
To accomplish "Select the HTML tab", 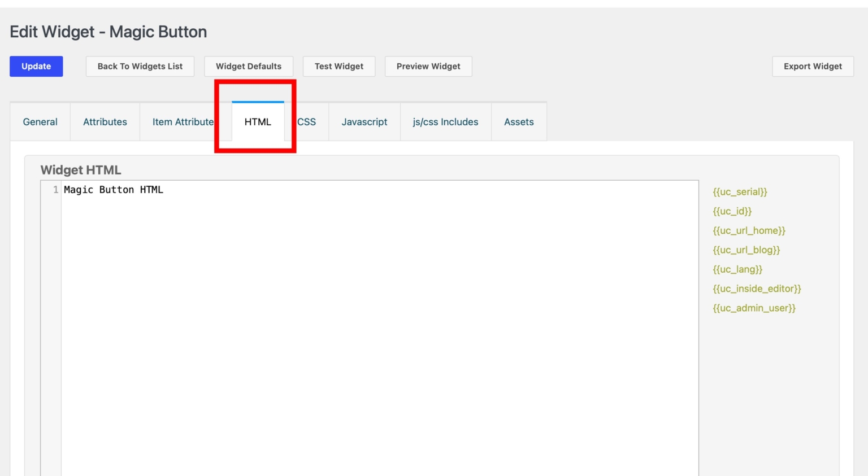I will pos(258,122).
